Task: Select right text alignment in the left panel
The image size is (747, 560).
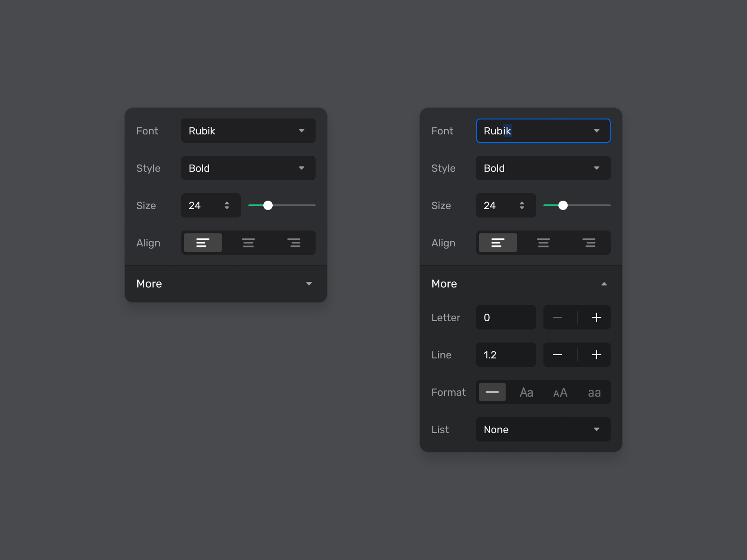Action: click(294, 243)
